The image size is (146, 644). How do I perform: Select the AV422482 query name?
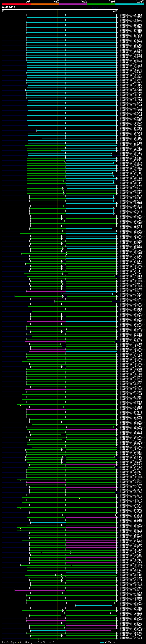[8, 8]
